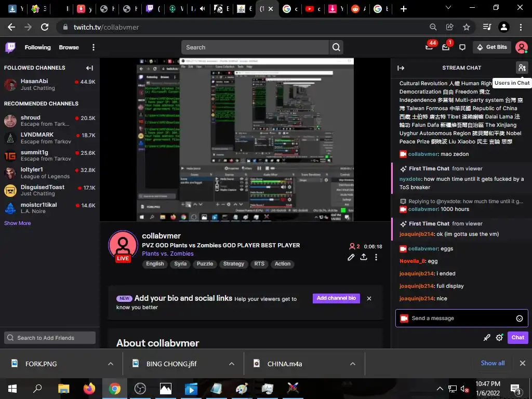
Task: Reload the twitch.tv page
Action: click(45, 27)
